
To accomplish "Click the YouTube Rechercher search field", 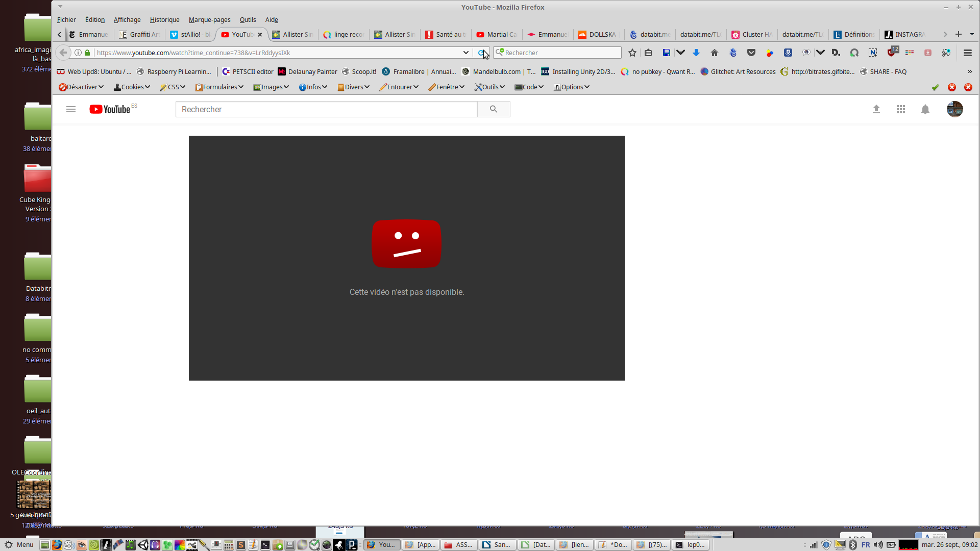I will click(x=327, y=109).
